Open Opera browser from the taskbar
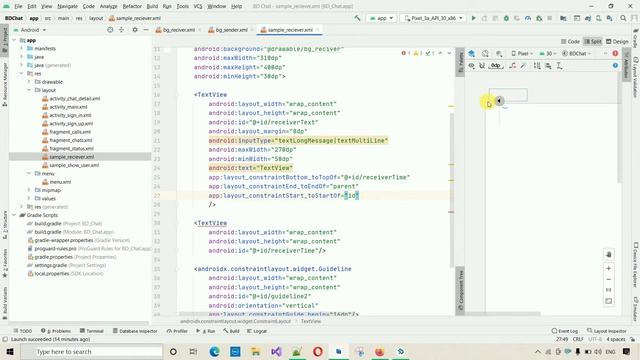Viewport: 640px width, 360px height. click(318, 351)
